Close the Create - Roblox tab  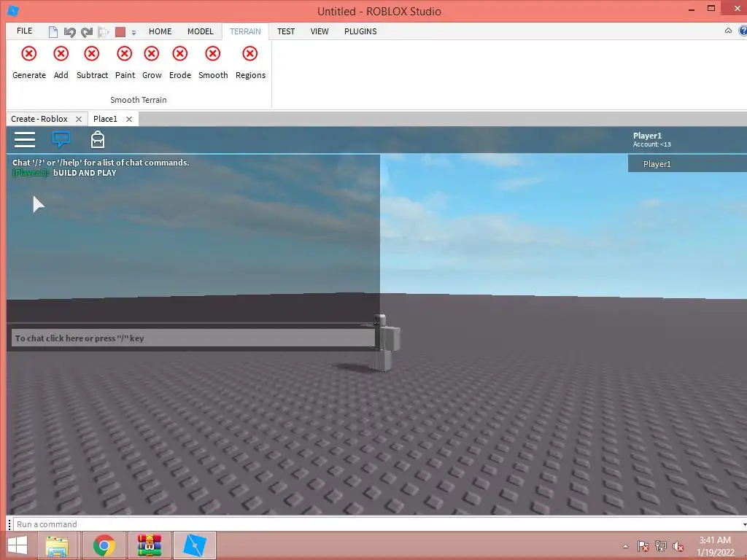click(79, 119)
